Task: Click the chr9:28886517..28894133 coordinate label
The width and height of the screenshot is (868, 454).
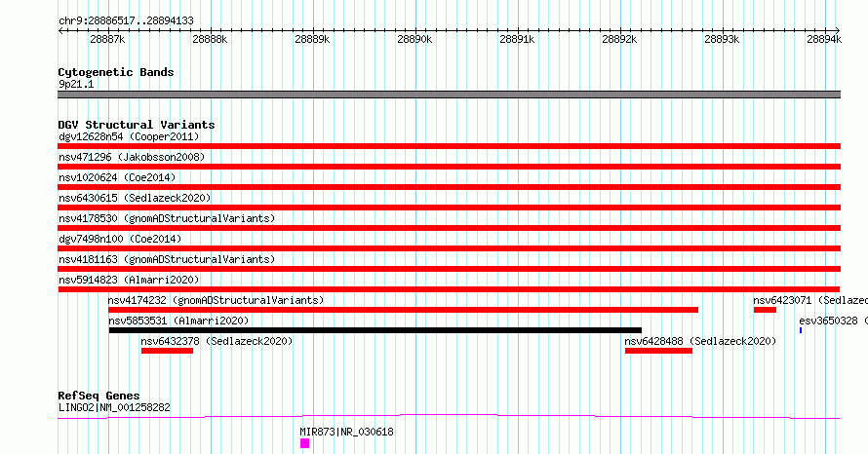Action: [126, 21]
